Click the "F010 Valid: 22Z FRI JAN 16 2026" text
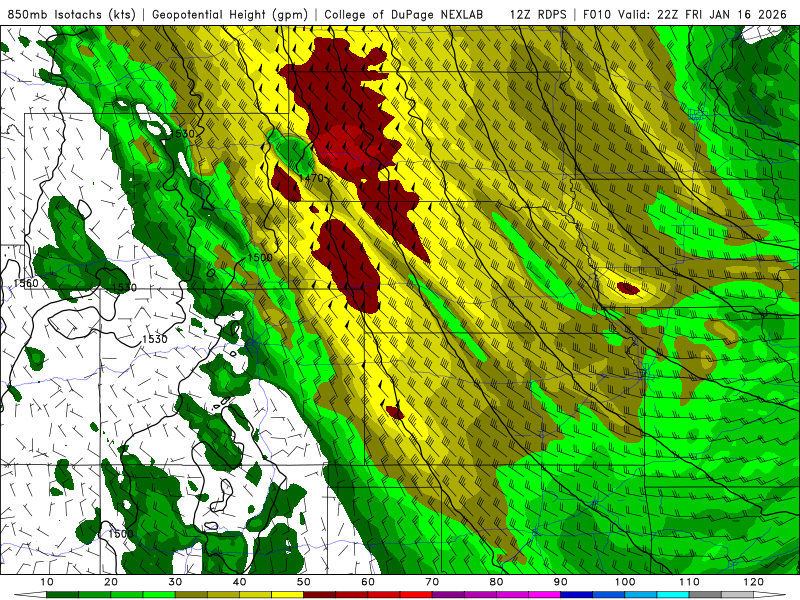Viewport: 800px width, 600px height. pyautogui.click(x=685, y=15)
